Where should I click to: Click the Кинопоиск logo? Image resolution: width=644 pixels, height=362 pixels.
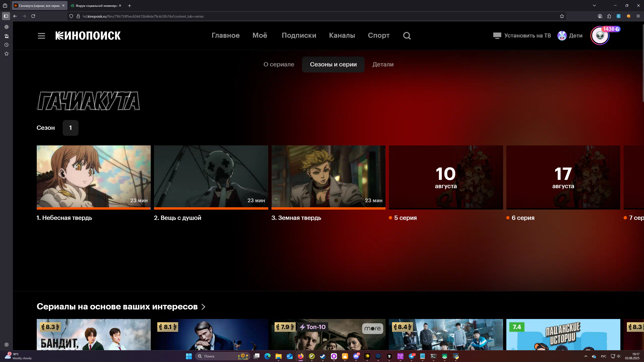pos(88,35)
